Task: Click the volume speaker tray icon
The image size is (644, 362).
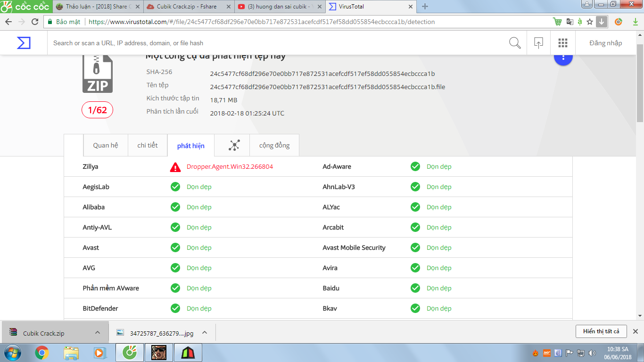Action: coord(593,353)
